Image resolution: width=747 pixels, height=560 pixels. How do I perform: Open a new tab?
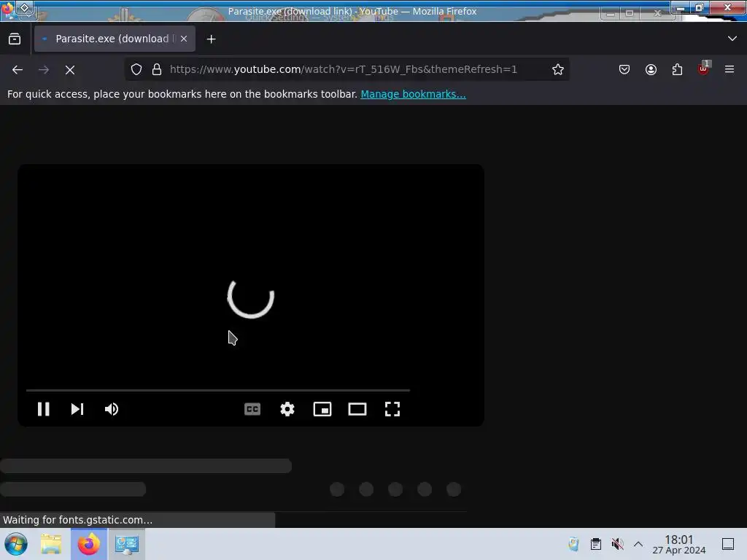coord(211,39)
